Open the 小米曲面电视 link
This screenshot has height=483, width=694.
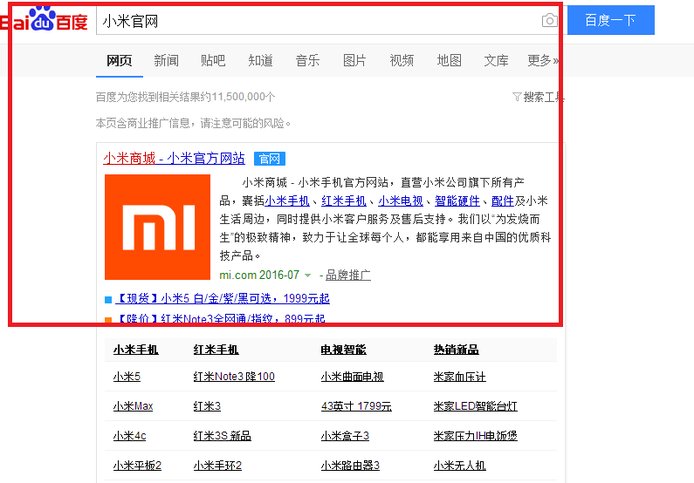click(x=352, y=377)
